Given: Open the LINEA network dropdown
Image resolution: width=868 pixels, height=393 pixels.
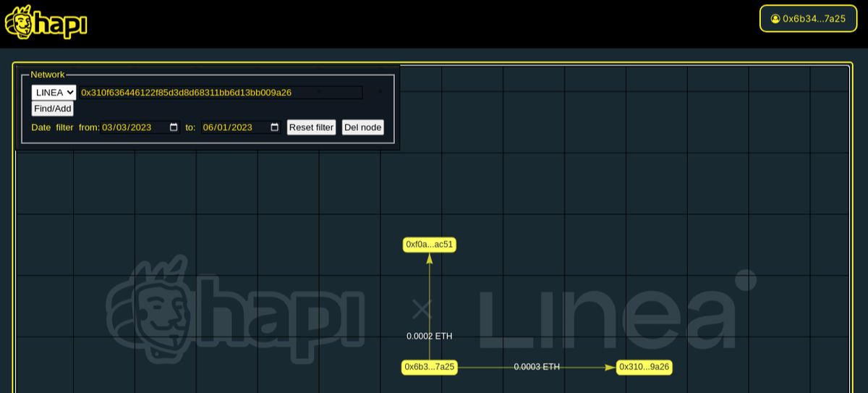Looking at the screenshot, I should [54, 93].
